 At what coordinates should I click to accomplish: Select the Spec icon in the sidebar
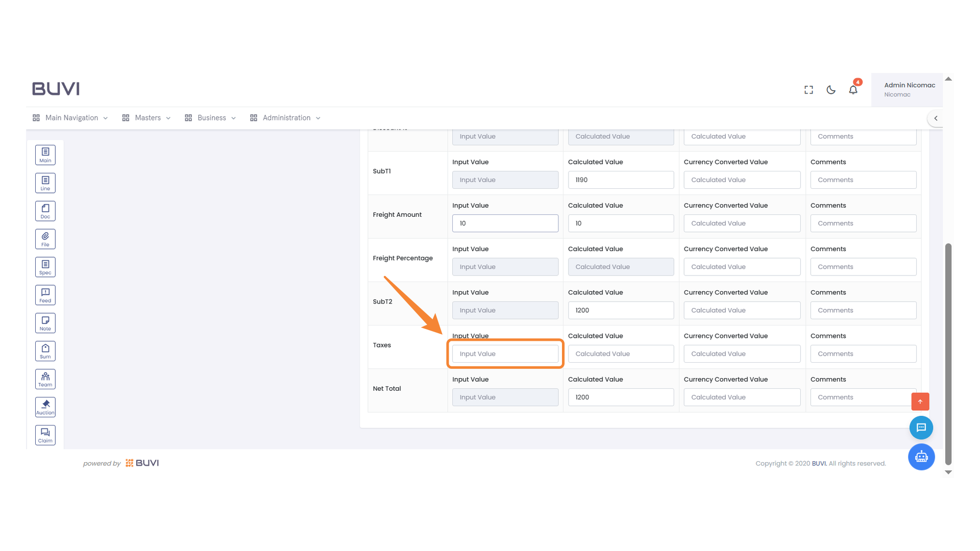[45, 266]
